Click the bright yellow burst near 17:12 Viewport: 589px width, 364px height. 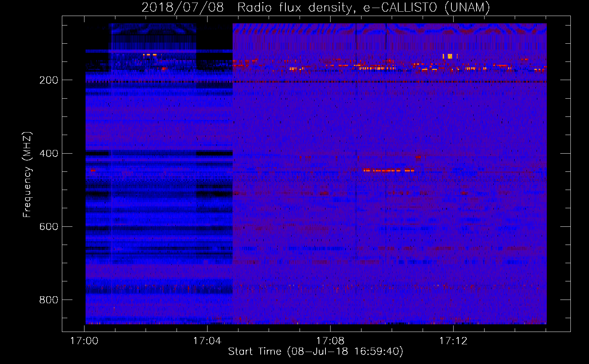(x=450, y=56)
